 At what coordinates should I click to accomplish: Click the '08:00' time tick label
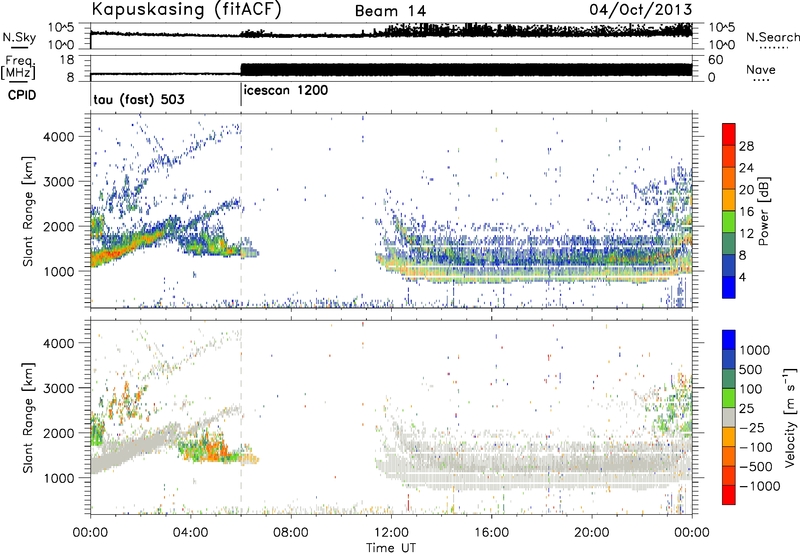tap(291, 533)
